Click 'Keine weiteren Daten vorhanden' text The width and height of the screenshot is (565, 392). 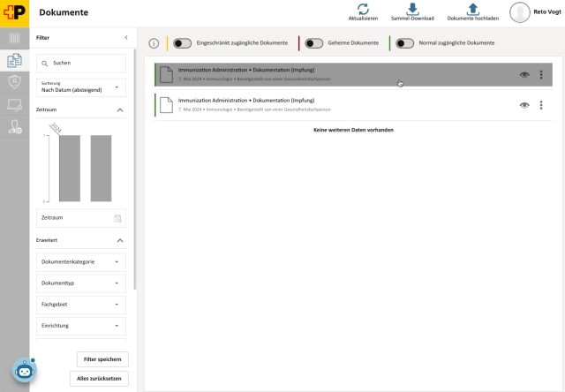tap(353, 130)
